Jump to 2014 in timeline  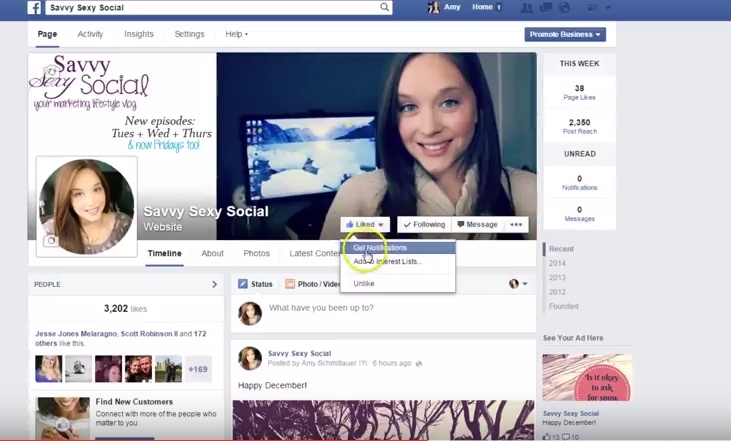click(x=557, y=263)
